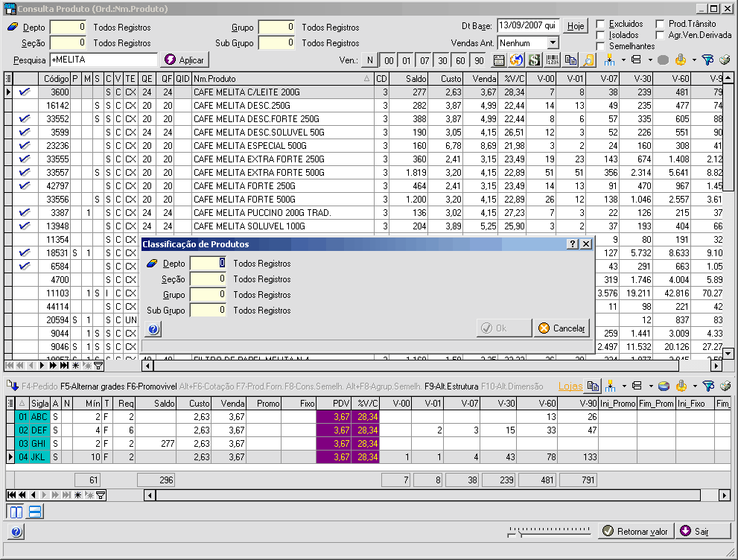Toggle the Excluidos checkbox
This screenshot has width=738, height=560.
[600, 24]
